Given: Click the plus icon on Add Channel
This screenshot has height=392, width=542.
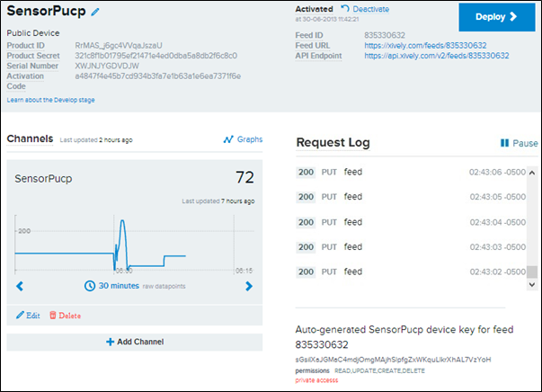Looking at the screenshot, I should coord(110,342).
